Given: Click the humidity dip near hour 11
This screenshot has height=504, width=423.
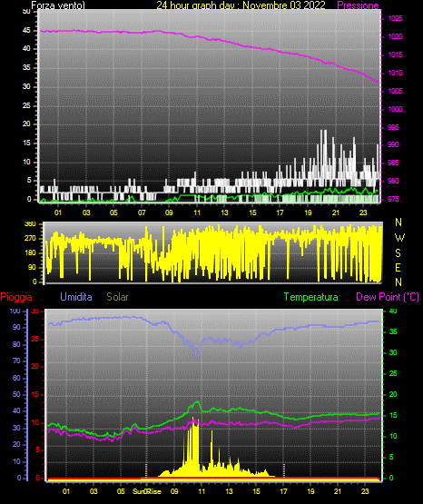Looking at the screenshot, I should click(198, 355).
